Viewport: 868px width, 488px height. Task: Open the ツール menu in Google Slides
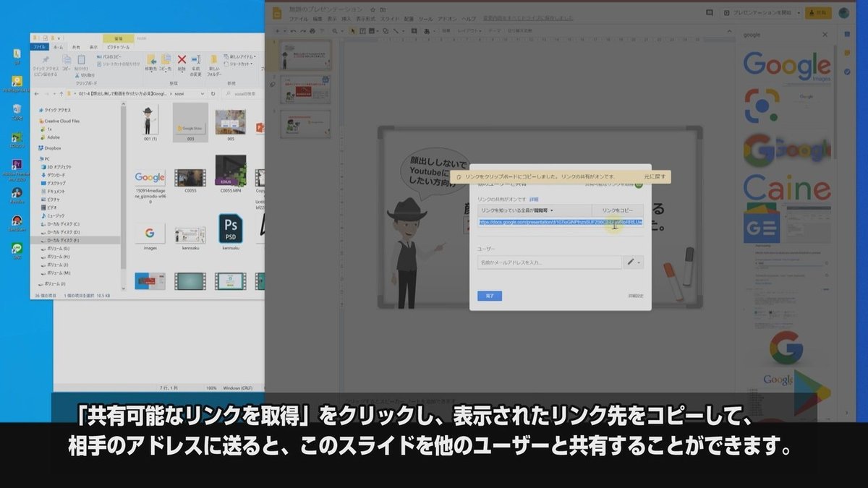(x=425, y=19)
